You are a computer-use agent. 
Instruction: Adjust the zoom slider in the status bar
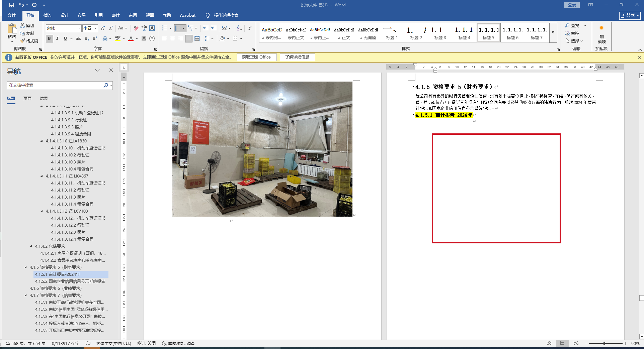605,343
